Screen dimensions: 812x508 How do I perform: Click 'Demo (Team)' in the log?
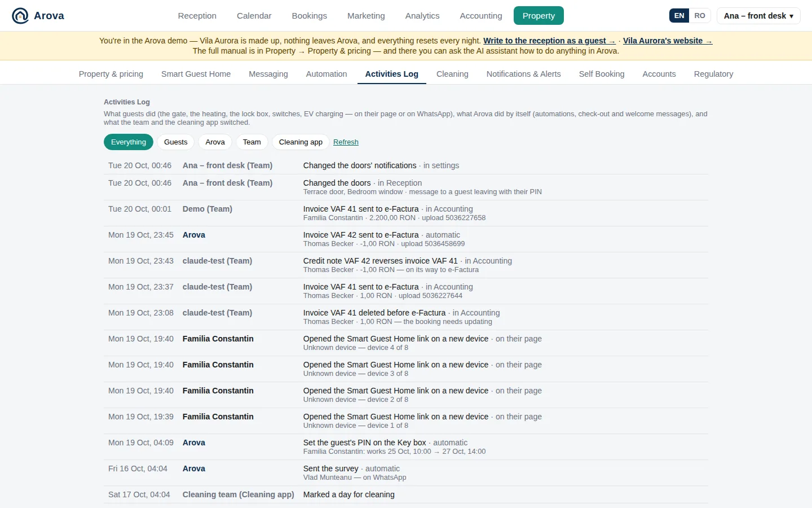[208, 209]
